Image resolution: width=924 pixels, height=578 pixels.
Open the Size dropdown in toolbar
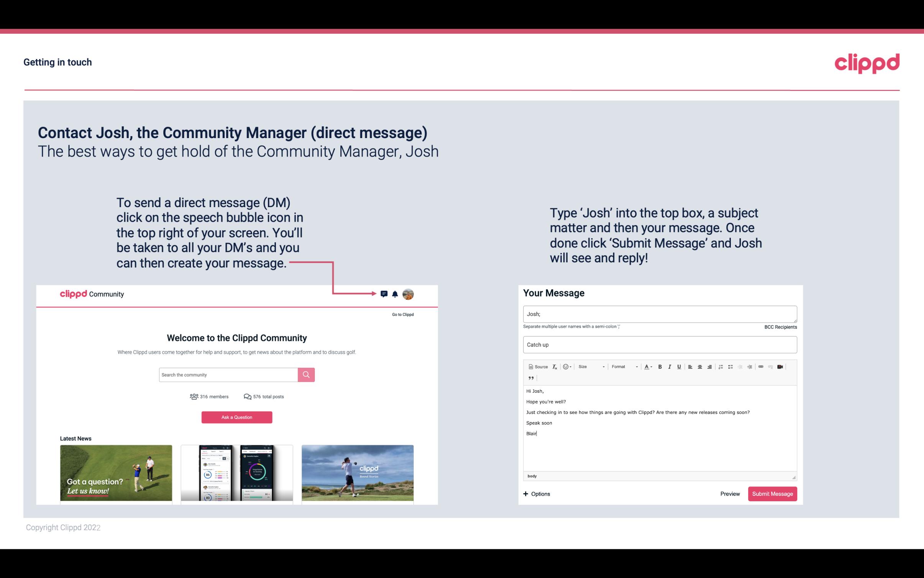click(x=589, y=366)
